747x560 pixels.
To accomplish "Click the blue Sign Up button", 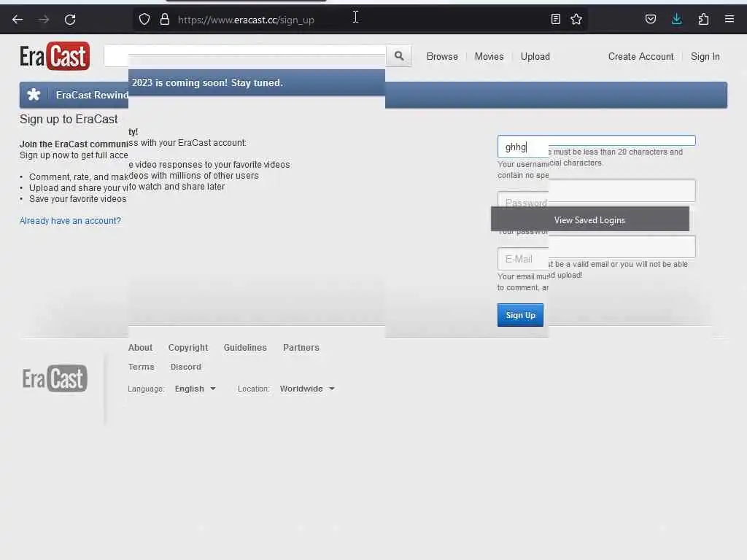I will point(520,315).
